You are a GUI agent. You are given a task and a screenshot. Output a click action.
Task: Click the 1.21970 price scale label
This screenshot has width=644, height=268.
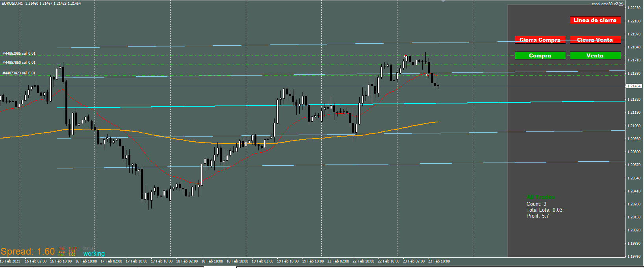[634, 34]
